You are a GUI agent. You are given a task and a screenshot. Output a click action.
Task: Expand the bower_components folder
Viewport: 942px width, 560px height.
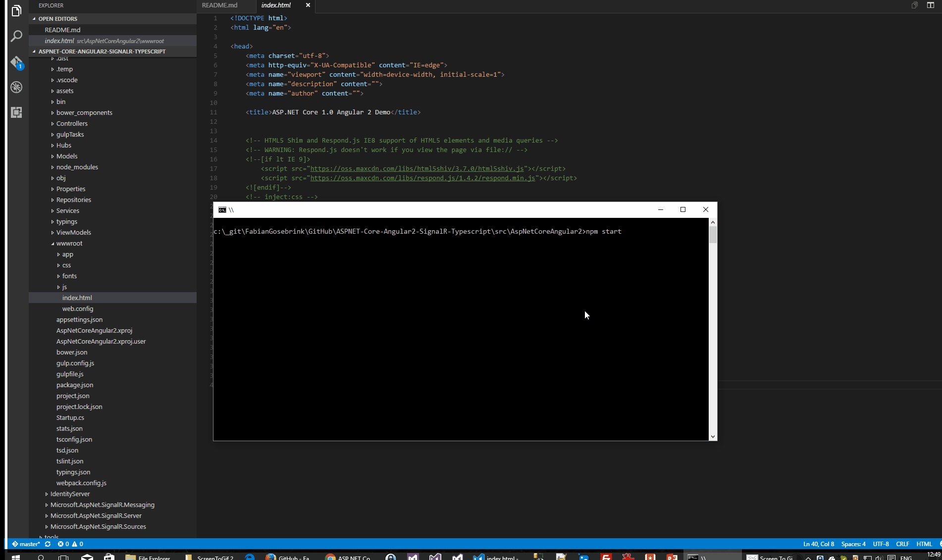click(112, 112)
